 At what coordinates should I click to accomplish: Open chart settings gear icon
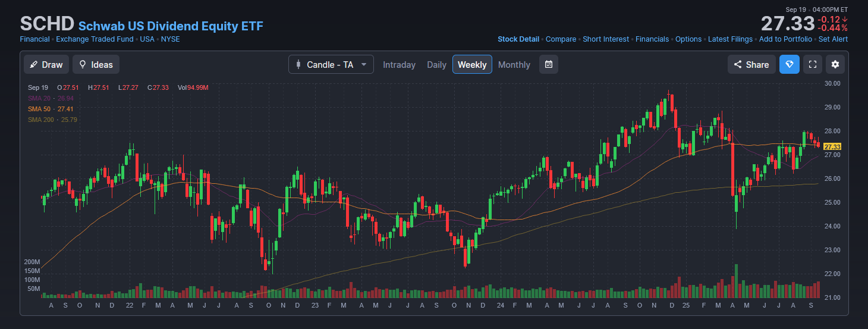(835, 64)
